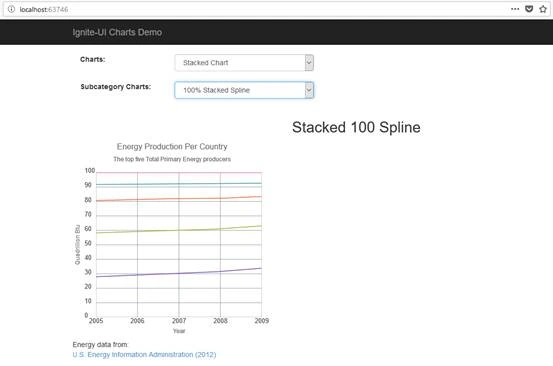Image resolution: width=553 pixels, height=366 pixels.
Task: Click the Subcategory Charts: field label
Action: pos(116,87)
